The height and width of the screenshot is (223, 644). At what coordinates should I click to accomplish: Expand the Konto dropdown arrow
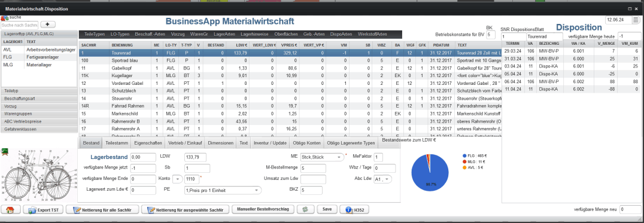click(177, 179)
